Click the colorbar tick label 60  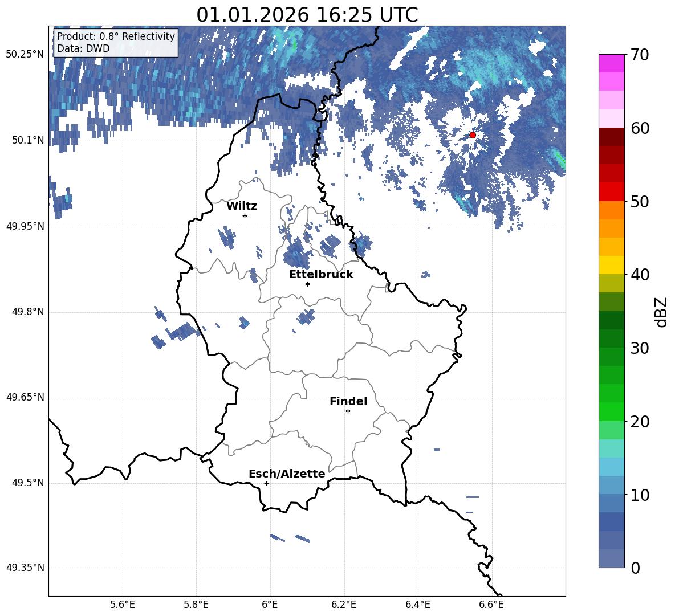(640, 128)
